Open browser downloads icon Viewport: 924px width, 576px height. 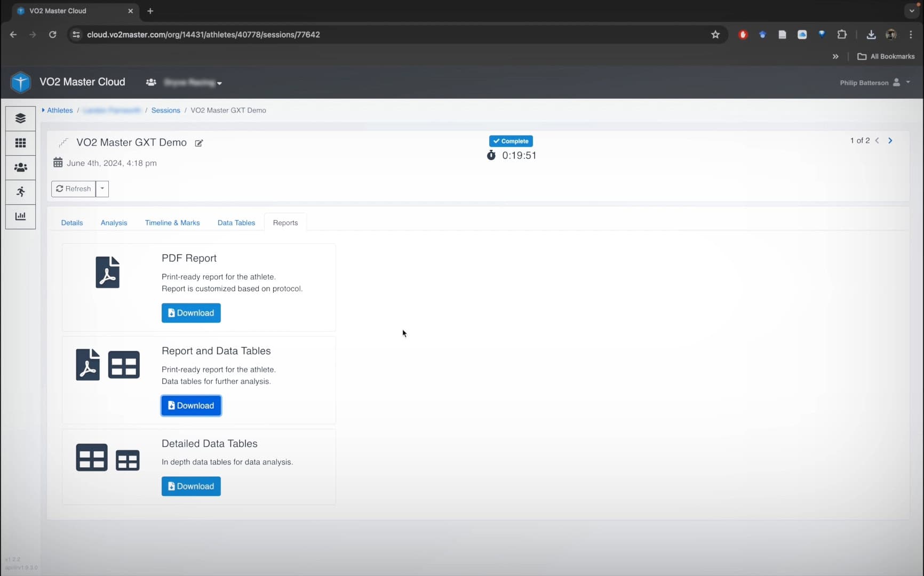click(871, 35)
